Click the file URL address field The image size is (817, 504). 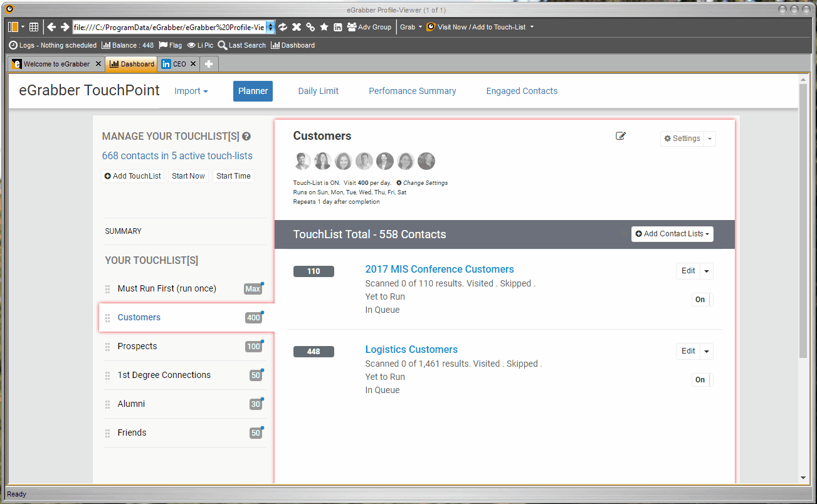(169, 27)
